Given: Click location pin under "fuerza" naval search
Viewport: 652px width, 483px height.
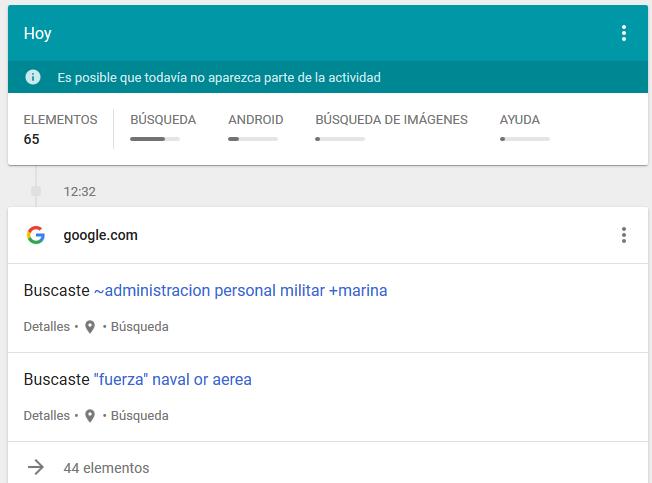Looking at the screenshot, I should (x=90, y=416).
